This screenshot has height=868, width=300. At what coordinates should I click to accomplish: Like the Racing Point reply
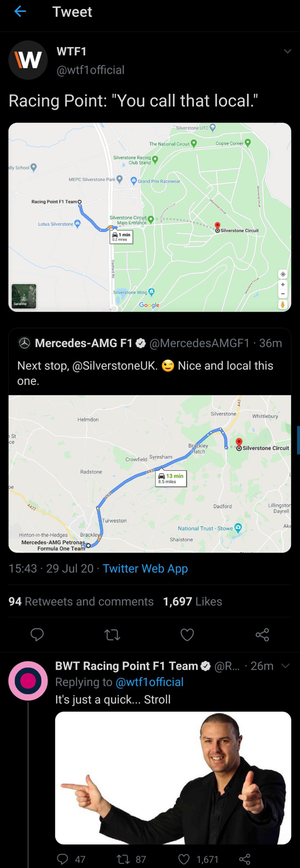[x=184, y=859]
